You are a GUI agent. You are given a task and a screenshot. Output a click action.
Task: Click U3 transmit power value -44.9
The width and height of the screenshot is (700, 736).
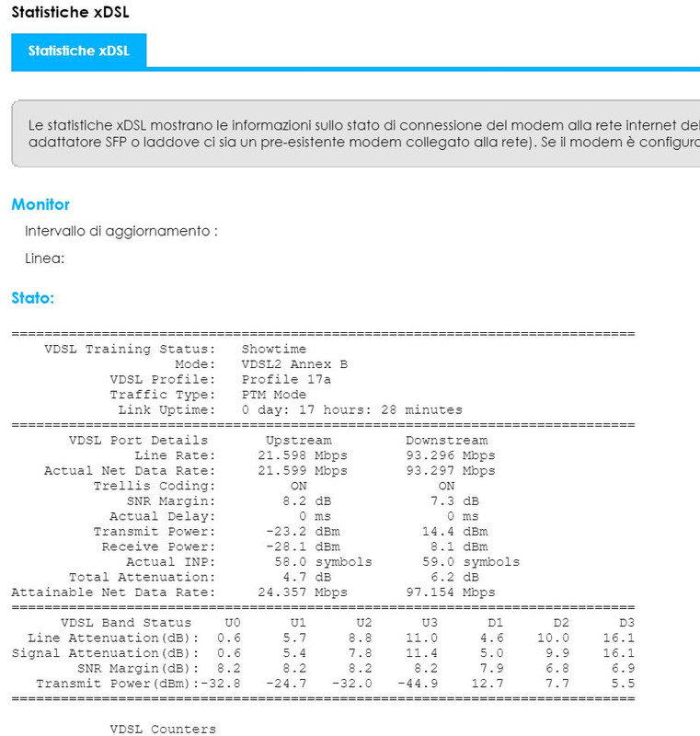point(418,683)
